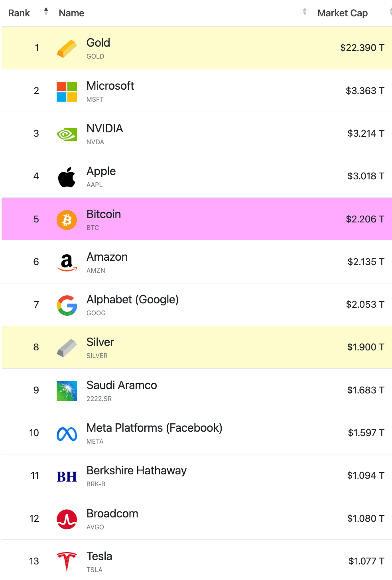Click the Amazon logo icon
392x580 pixels.
(x=67, y=263)
